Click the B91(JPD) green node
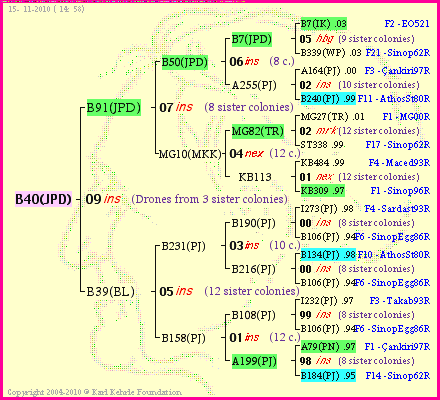The width and height of the screenshot is (440, 400). pyautogui.click(x=114, y=108)
